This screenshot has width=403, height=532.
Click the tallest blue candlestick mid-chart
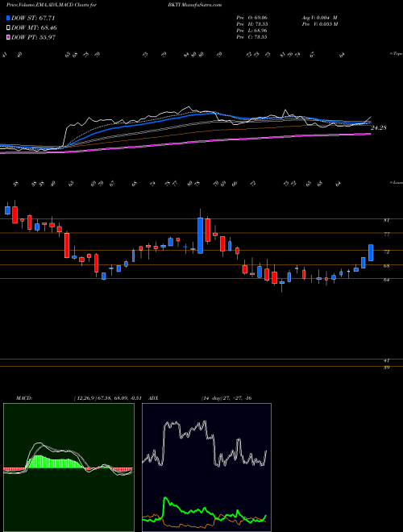(201, 235)
